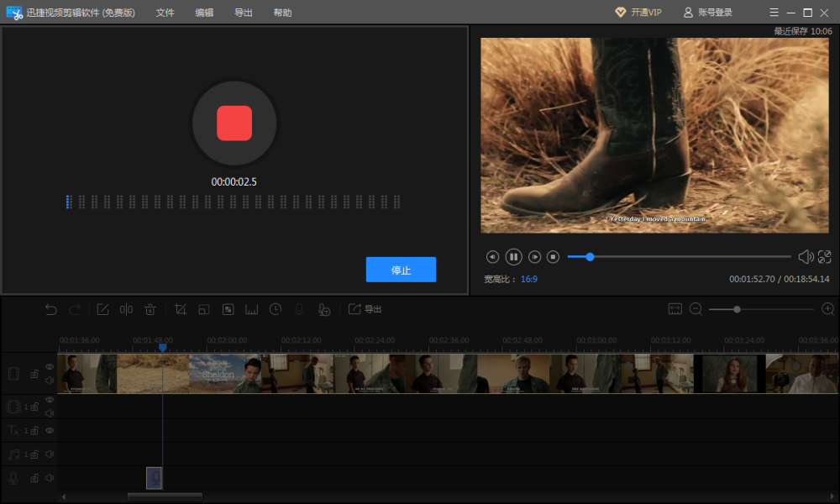Image resolution: width=840 pixels, height=504 pixels.
Task: Open the 编辑 menu
Action: pyautogui.click(x=204, y=13)
